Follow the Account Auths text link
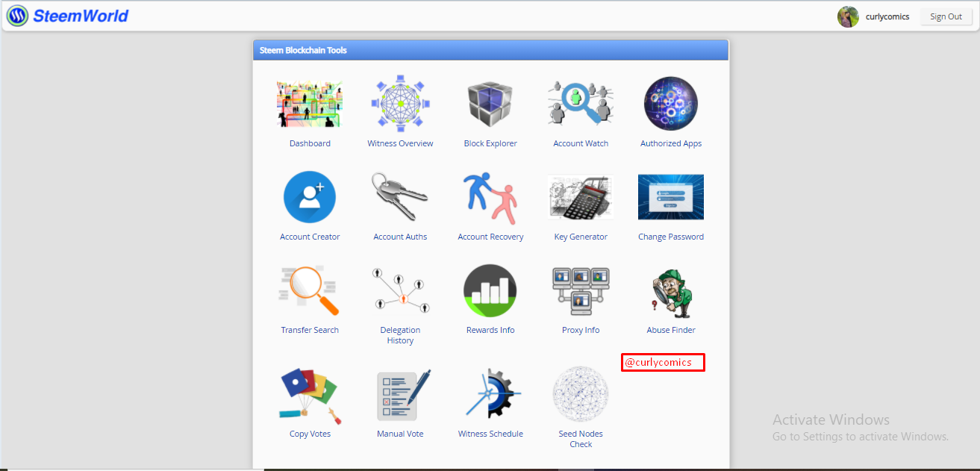 click(x=400, y=237)
